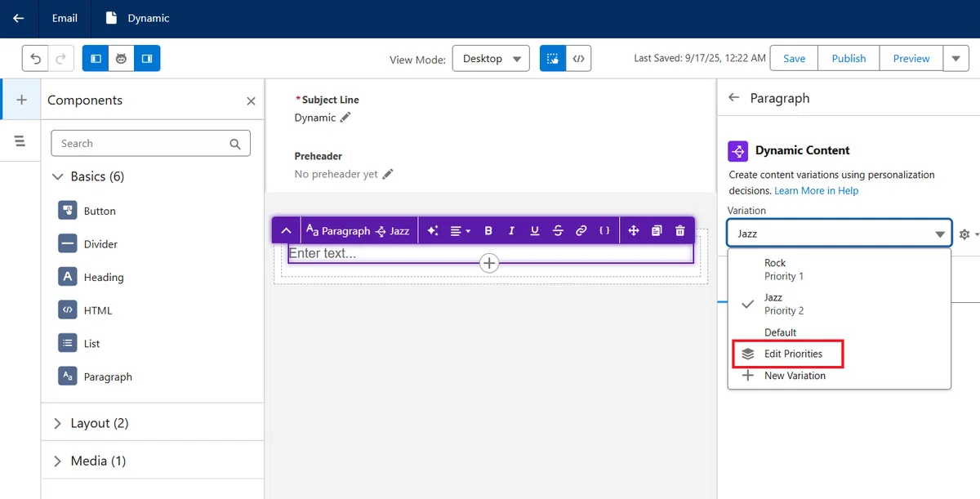980x499 pixels.
Task: Click Paragraph label in the purple toolbar
Action: pyautogui.click(x=338, y=231)
